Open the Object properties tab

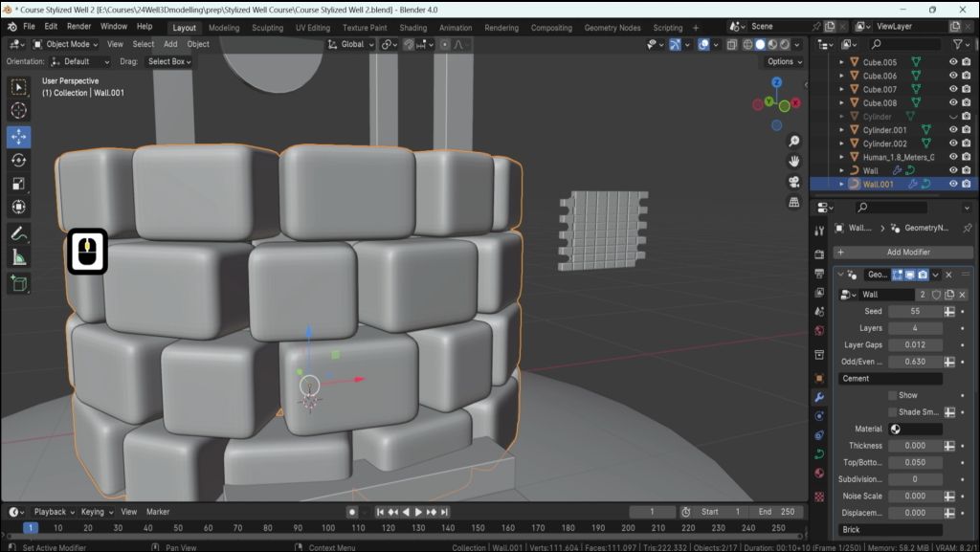click(x=819, y=379)
